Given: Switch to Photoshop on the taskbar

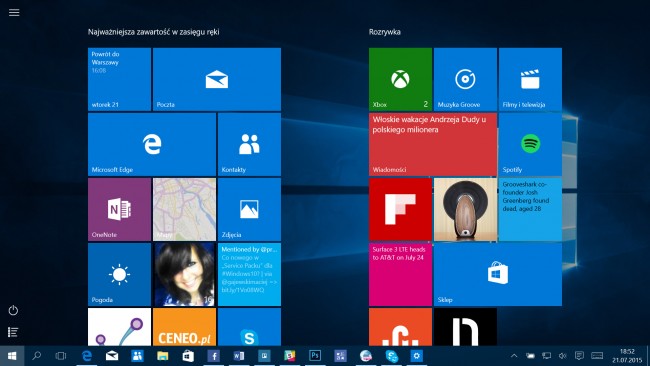Looking at the screenshot, I should [x=315, y=356].
